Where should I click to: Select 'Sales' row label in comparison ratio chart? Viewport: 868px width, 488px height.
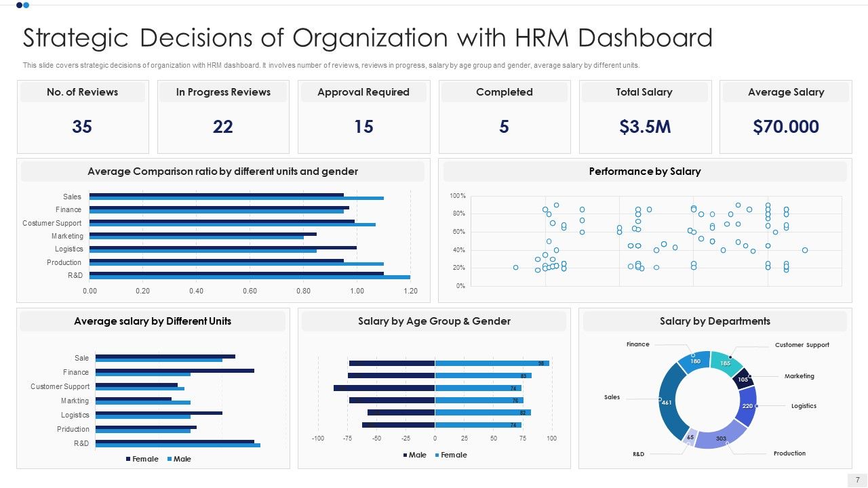tap(72, 197)
